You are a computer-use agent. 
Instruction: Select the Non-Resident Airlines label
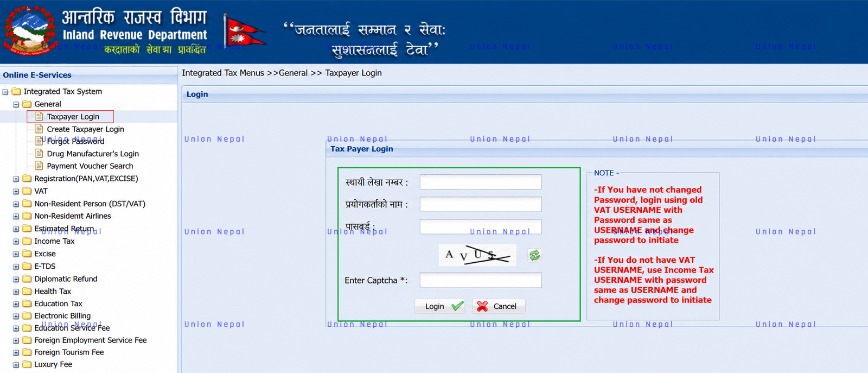pyautogui.click(x=73, y=216)
